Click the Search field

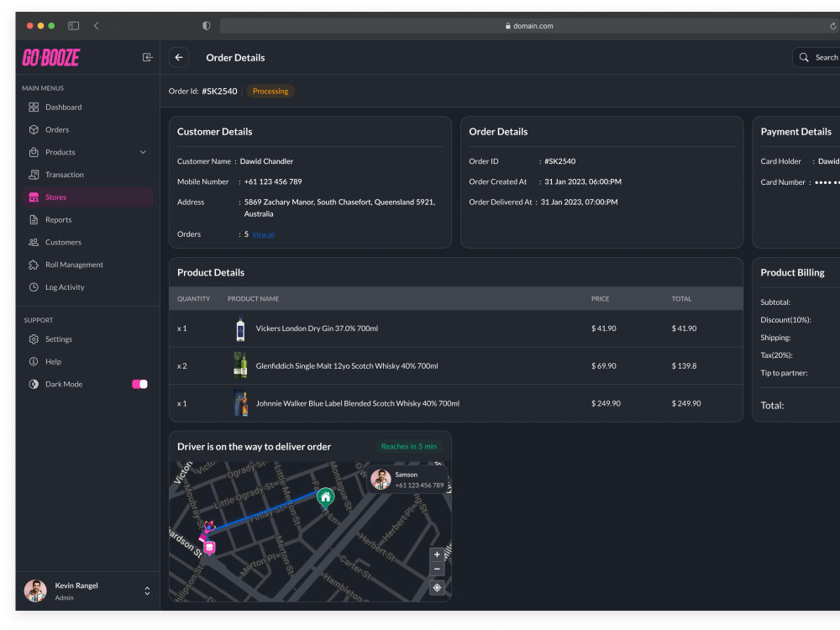click(816, 57)
